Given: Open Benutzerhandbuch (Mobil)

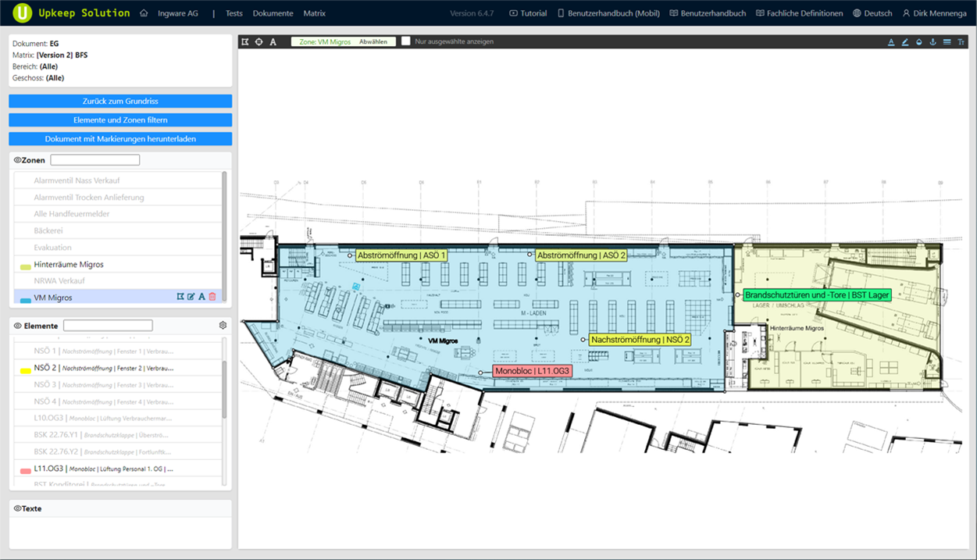Looking at the screenshot, I should tap(608, 13).
